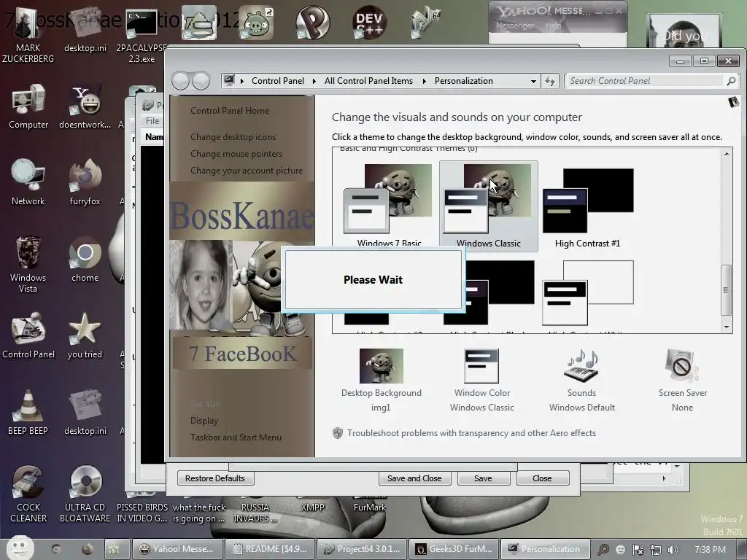
Task: Open the pig face game desktop icon
Action: point(256,23)
